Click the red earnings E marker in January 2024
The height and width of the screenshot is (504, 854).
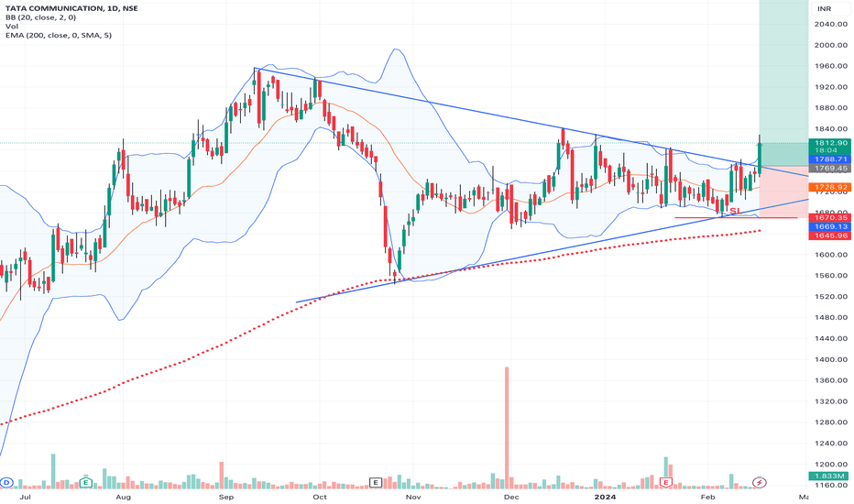point(665,482)
